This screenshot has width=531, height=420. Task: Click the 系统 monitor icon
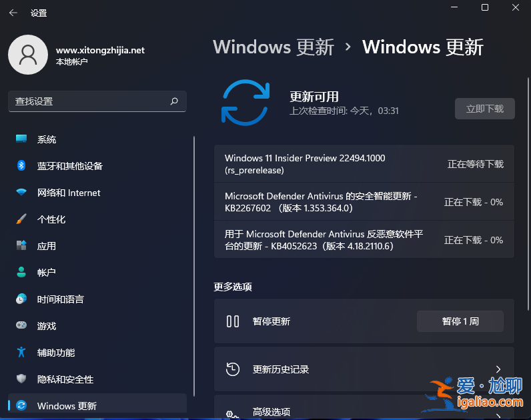coord(21,139)
